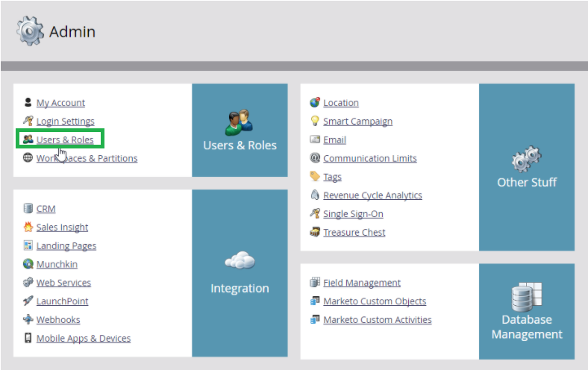This screenshot has width=588, height=370.
Task: Click the Tags label icon
Action: (315, 176)
